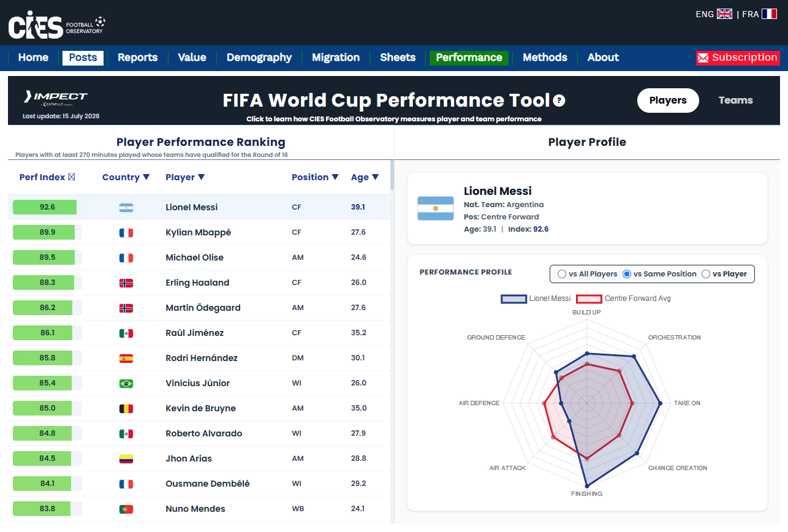Click the Centre Forward Avg legend swatch
This screenshot has width=788, height=532.
[x=589, y=298]
